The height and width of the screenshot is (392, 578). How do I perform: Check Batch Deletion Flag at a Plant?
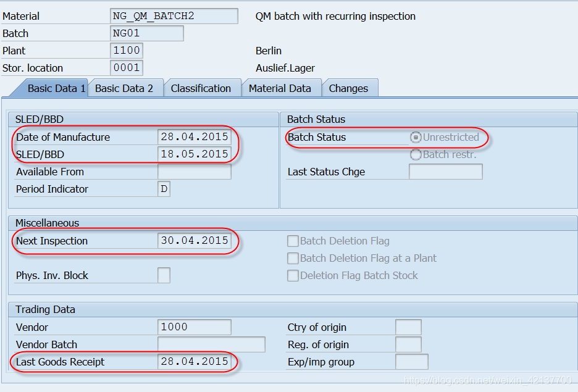tap(293, 258)
